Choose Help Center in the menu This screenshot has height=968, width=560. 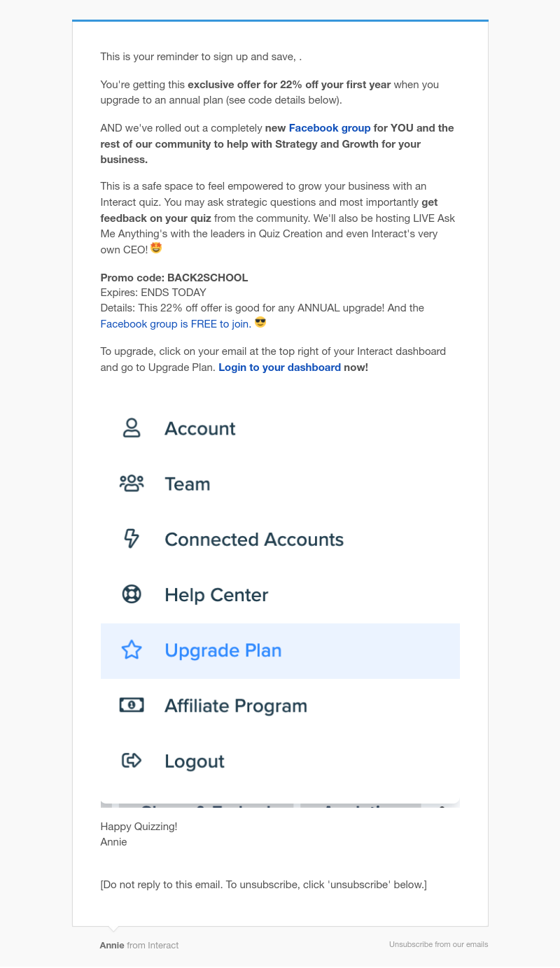(x=280, y=594)
